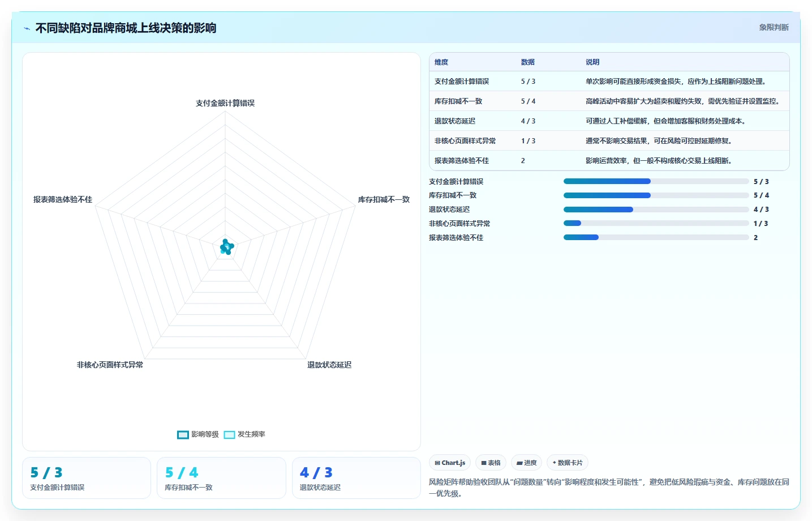Select table row 支付金额计算错误
This screenshot has height=521, width=812.
609,82
